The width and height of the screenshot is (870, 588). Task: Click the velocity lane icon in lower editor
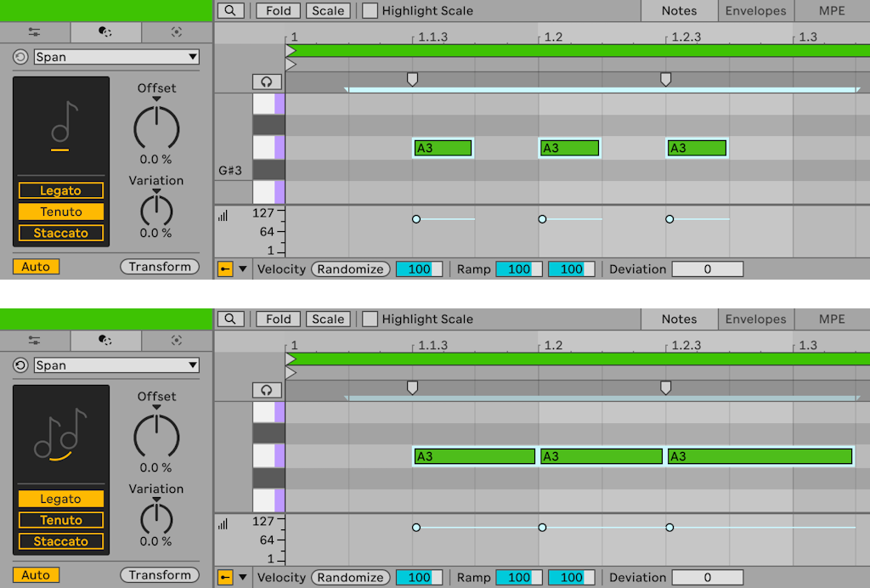tap(223, 525)
